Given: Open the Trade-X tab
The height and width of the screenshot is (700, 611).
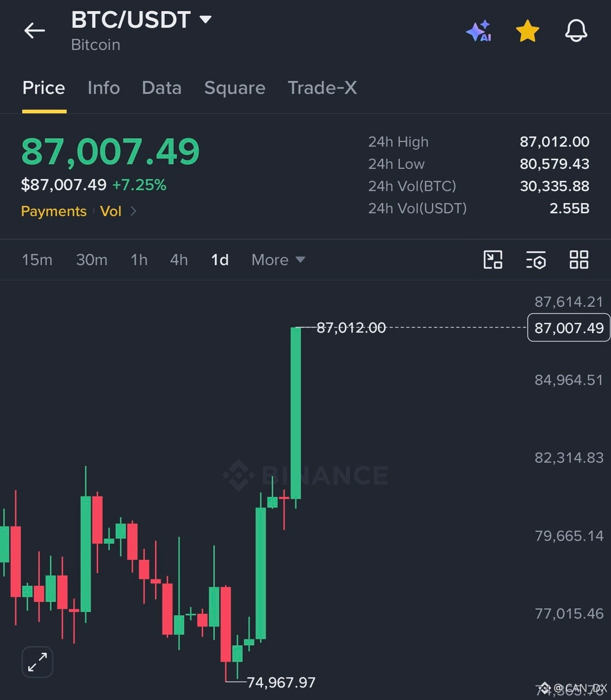Looking at the screenshot, I should pyautogui.click(x=322, y=88).
